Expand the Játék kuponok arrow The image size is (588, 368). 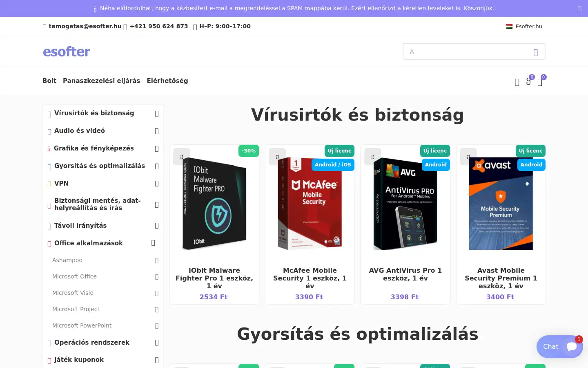click(157, 360)
